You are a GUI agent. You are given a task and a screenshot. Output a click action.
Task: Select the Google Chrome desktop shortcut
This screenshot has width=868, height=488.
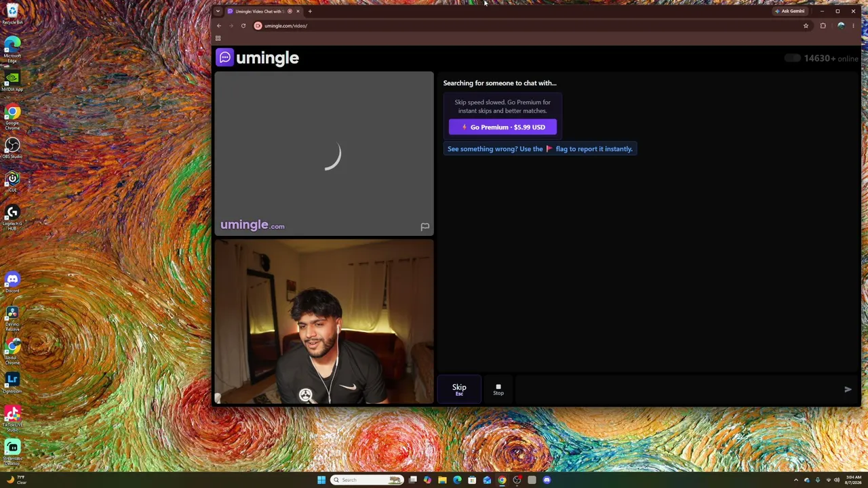[x=12, y=117]
